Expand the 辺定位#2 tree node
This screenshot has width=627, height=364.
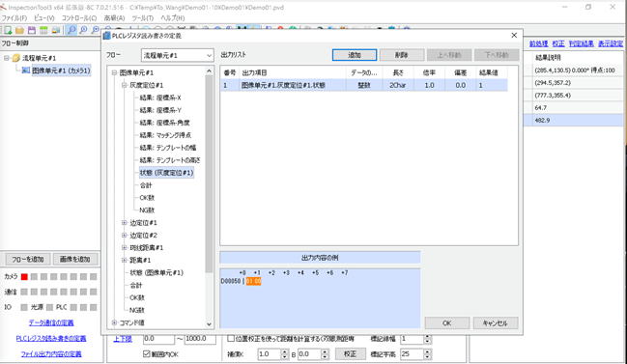click(x=125, y=236)
